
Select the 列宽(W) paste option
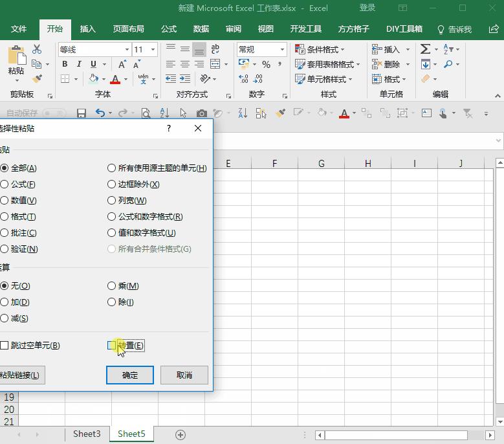point(127,200)
